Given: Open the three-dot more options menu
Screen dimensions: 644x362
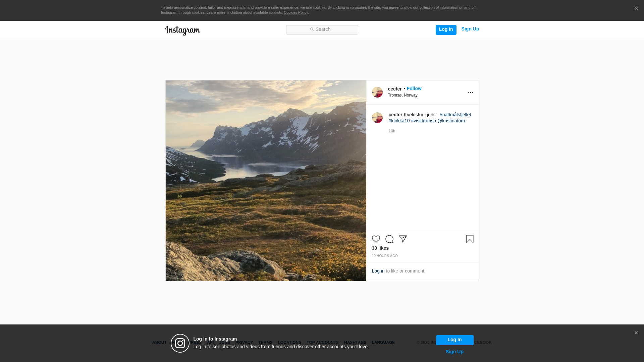Looking at the screenshot, I should point(470,93).
